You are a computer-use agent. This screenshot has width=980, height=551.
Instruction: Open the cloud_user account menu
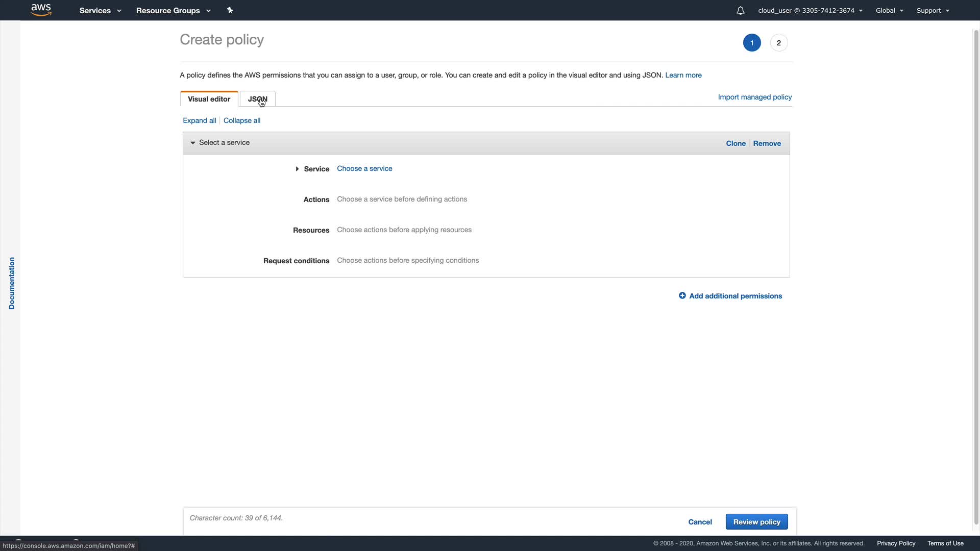tap(810, 10)
